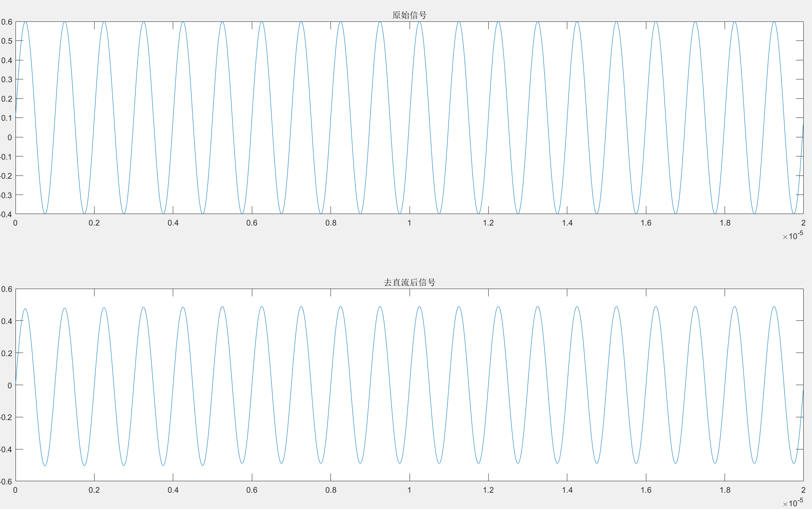Click last waveform peak in top plot
This screenshot has width=812, height=509.
pyautogui.click(x=774, y=22)
